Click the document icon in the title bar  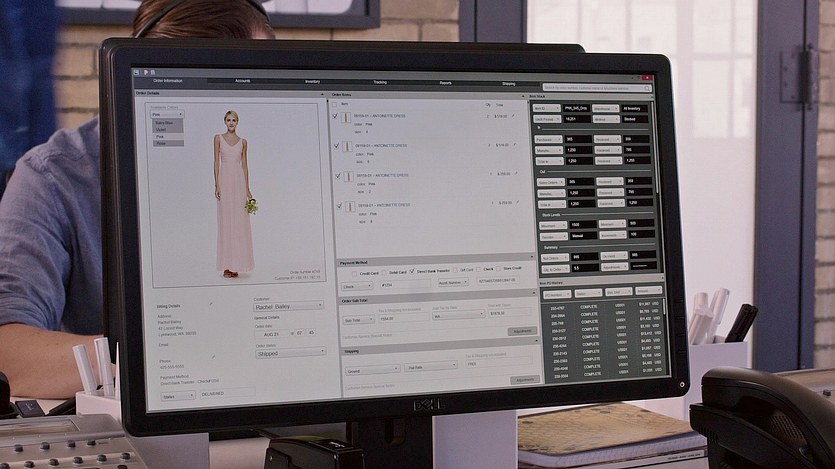click(x=153, y=72)
